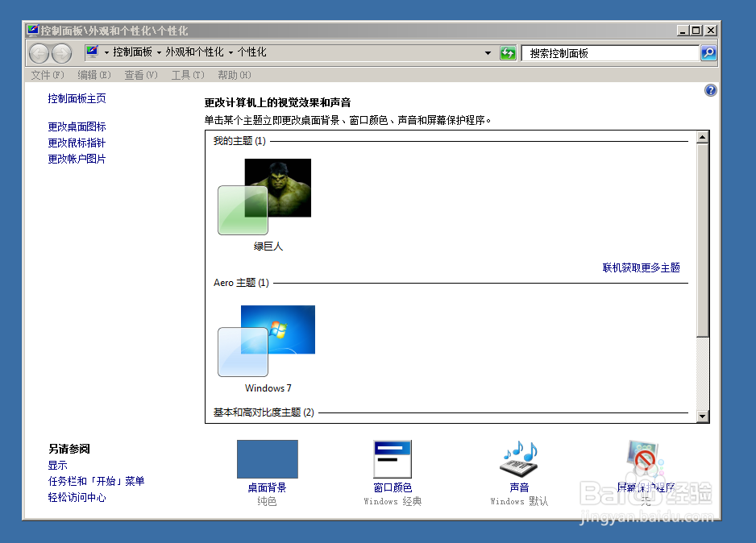Open the 查看(V) menu

141,75
